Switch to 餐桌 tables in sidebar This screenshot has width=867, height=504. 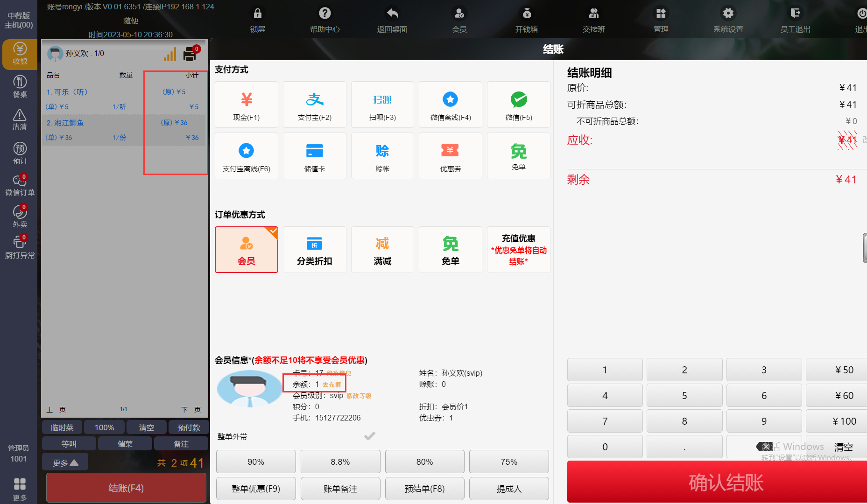pos(20,87)
